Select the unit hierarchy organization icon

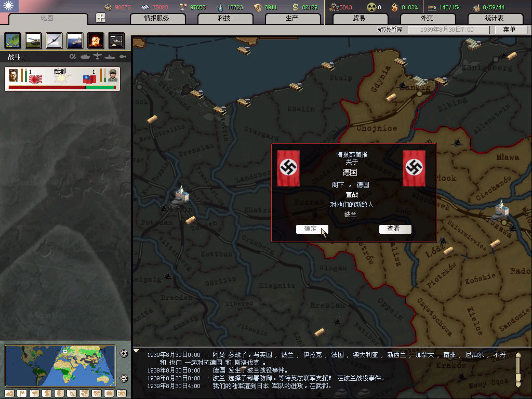tap(116, 41)
